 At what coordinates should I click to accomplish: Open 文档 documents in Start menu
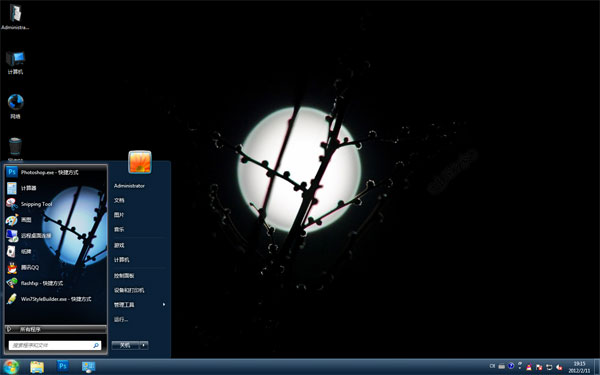(x=119, y=200)
